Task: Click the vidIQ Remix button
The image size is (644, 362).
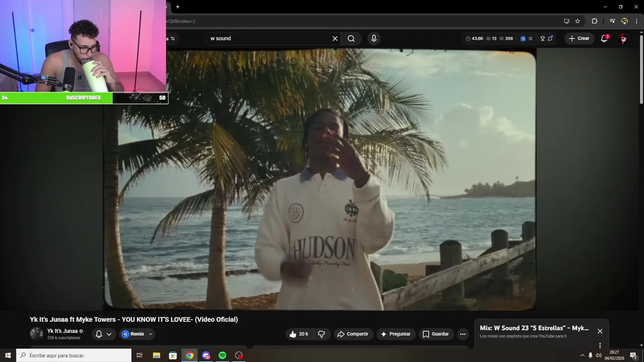Action: pos(133,334)
